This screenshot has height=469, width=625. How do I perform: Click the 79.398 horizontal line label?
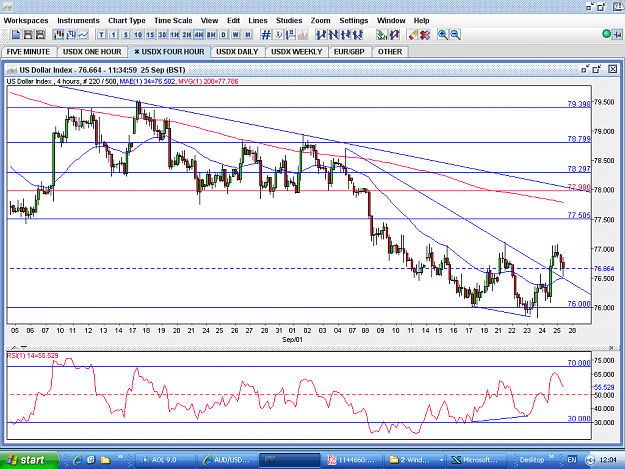point(579,104)
